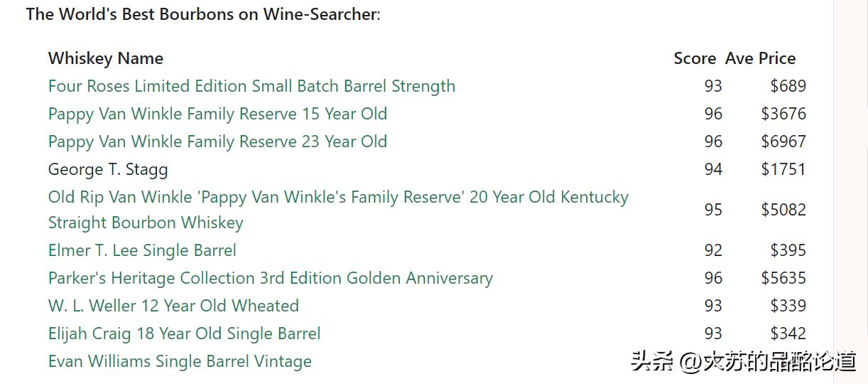Click the $1751 price for George T. Stagg
Screen dimensions: 868x384
783,169
